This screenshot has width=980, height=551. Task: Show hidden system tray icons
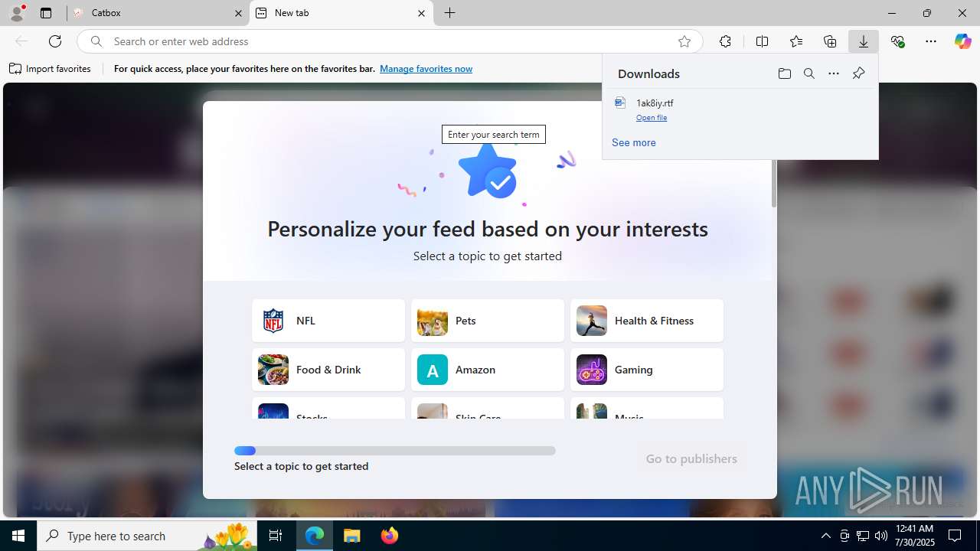pyautogui.click(x=825, y=536)
